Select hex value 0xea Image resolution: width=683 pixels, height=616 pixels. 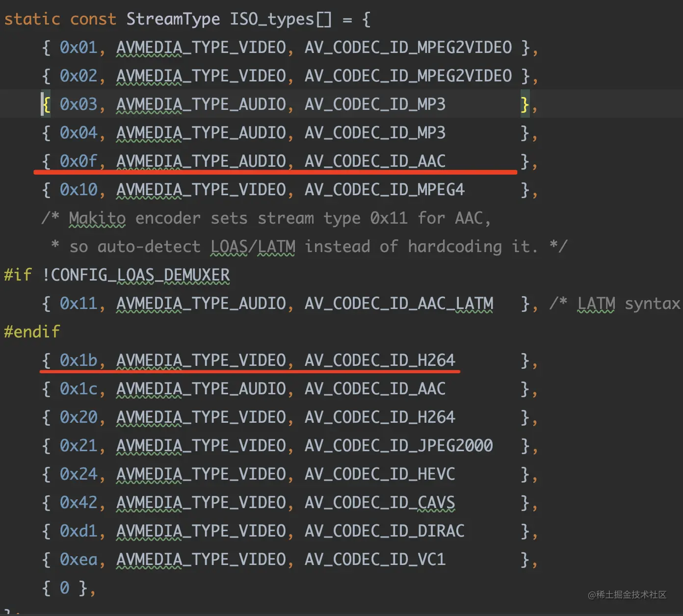[79, 560]
